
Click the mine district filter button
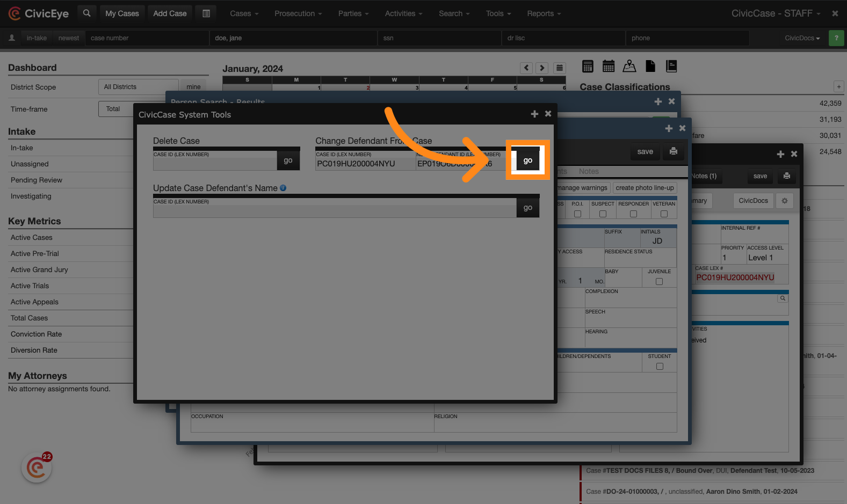click(x=193, y=87)
